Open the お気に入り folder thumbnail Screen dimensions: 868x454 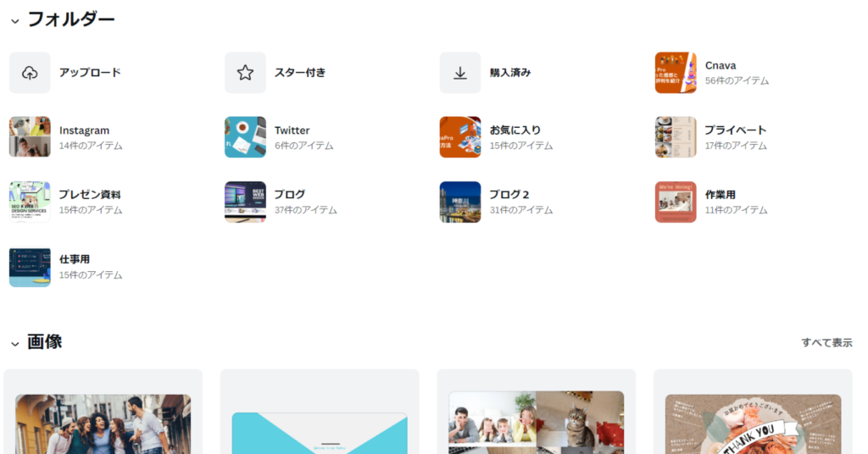click(x=460, y=136)
